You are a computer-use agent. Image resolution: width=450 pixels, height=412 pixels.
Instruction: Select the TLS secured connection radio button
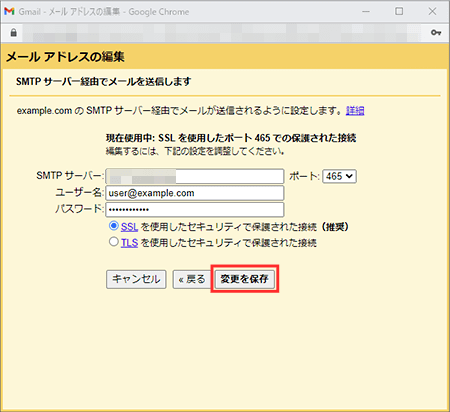[114, 242]
